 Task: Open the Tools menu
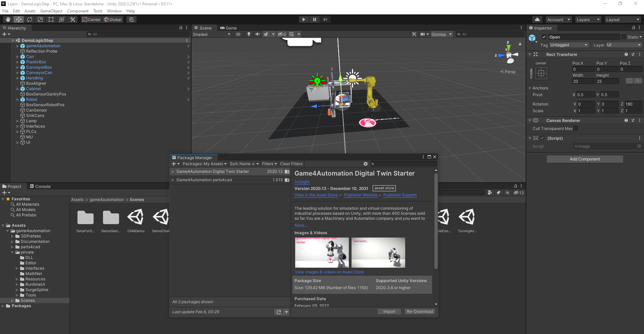point(98,11)
